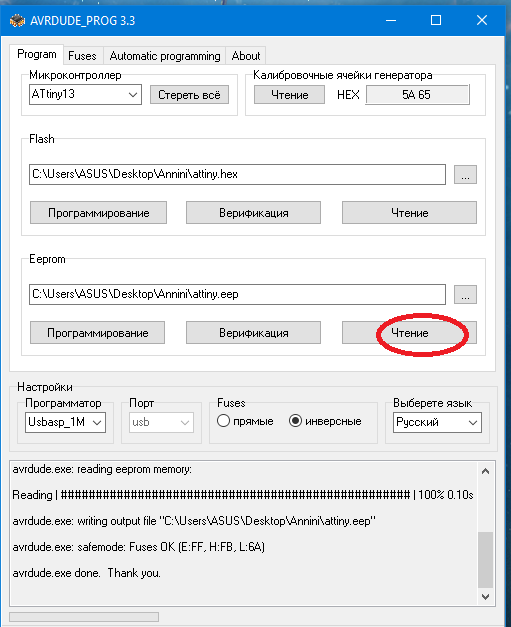
Task: Click the HEX value field 5A 65
Action: pos(417,95)
